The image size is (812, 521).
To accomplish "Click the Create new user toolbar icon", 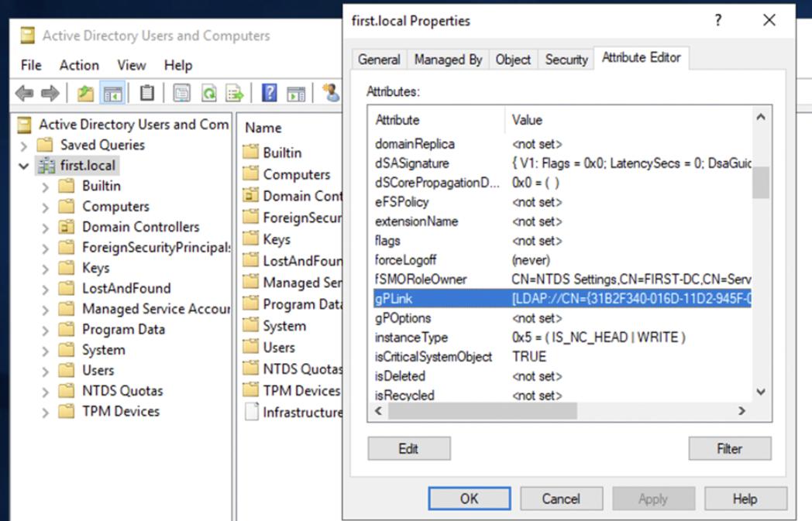I will coord(331,93).
